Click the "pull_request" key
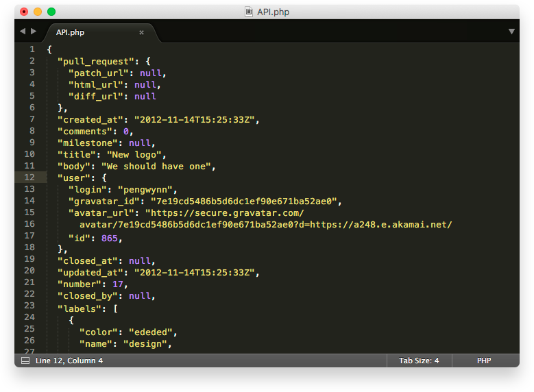 95,62
